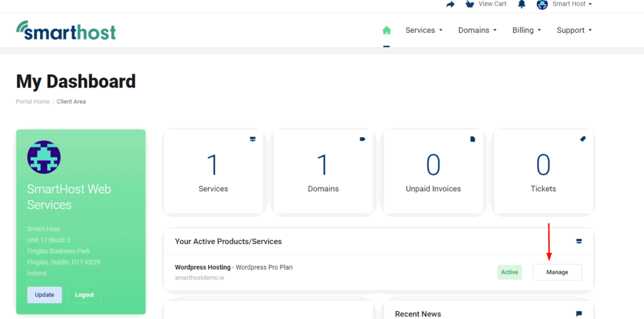Click the smarthostdemo.ie domain text
The width and height of the screenshot is (644, 319).
(x=199, y=277)
